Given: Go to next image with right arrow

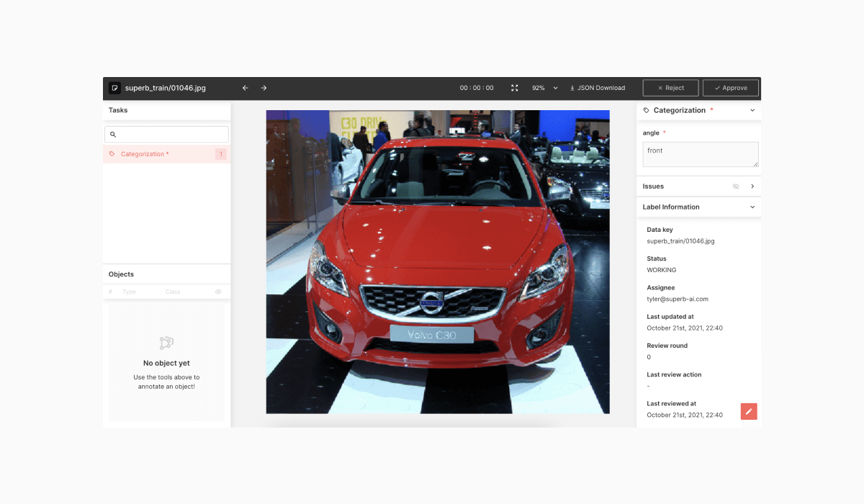Looking at the screenshot, I should coord(264,88).
